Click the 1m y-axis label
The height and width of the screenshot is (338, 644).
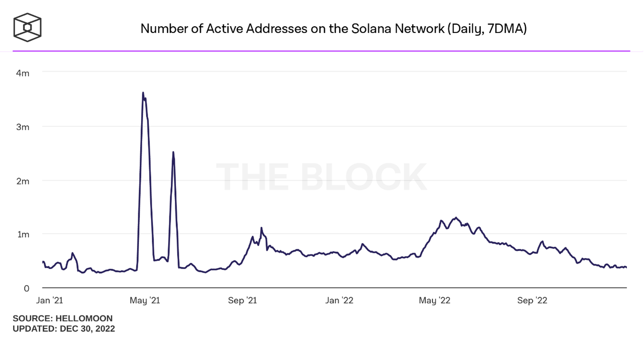click(23, 235)
